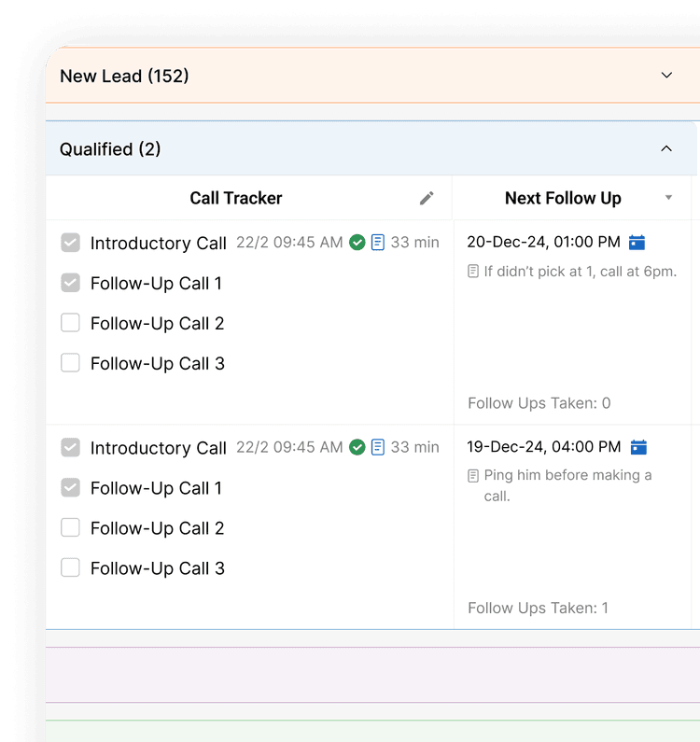Click the Call Tracker column header

236,198
